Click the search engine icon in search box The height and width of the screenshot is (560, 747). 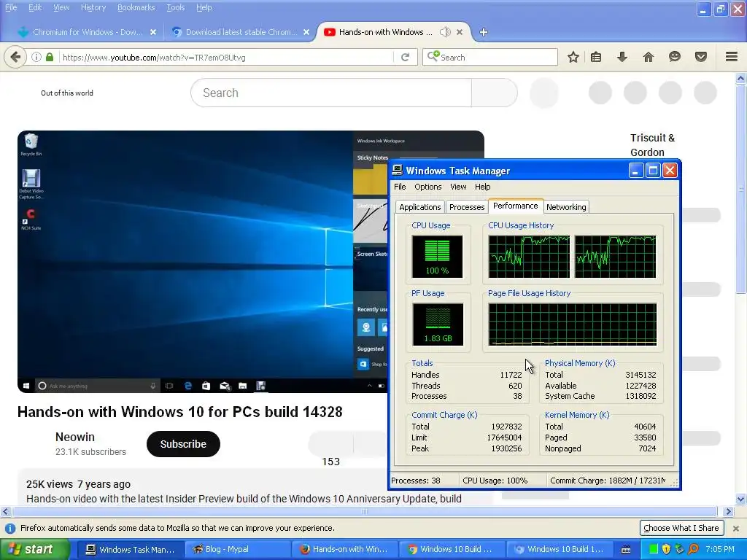433,57
